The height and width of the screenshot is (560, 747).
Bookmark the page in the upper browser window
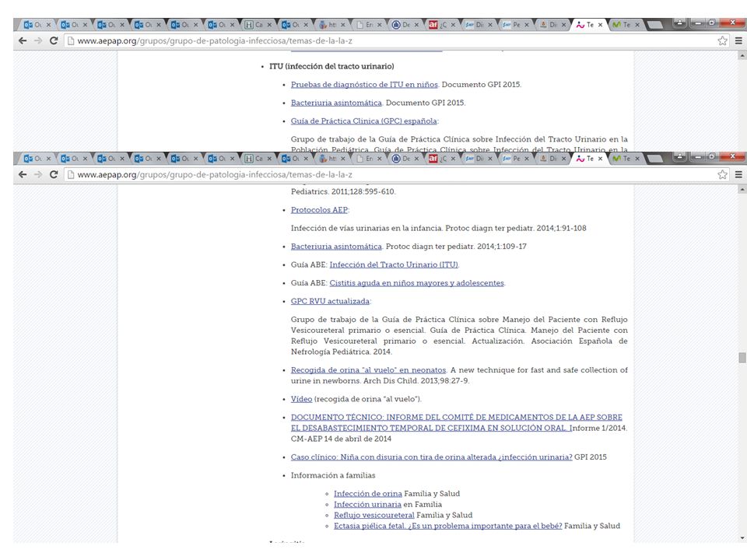coord(723,40)
